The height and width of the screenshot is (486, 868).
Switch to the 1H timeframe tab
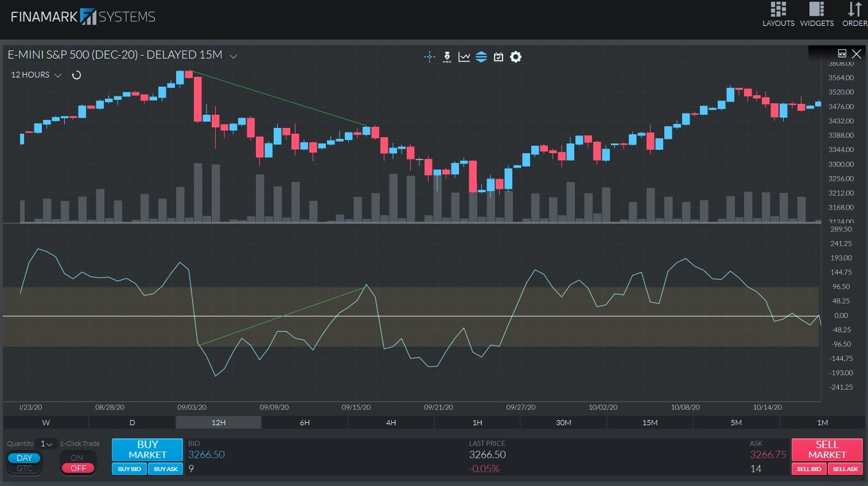477,422
